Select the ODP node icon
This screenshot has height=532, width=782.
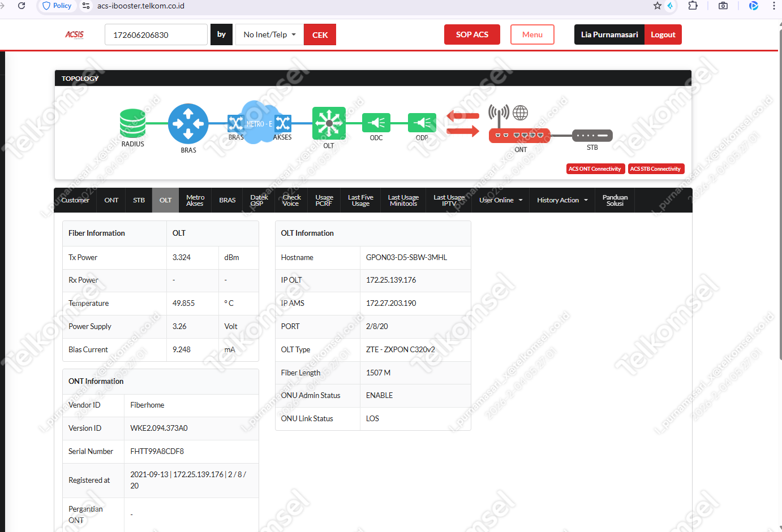(x=422, y=123)
